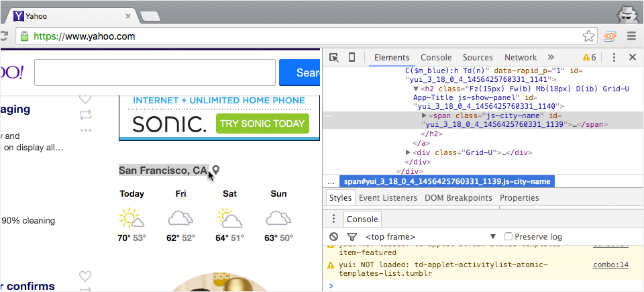Open the Chrome hamburger menu

631,36
